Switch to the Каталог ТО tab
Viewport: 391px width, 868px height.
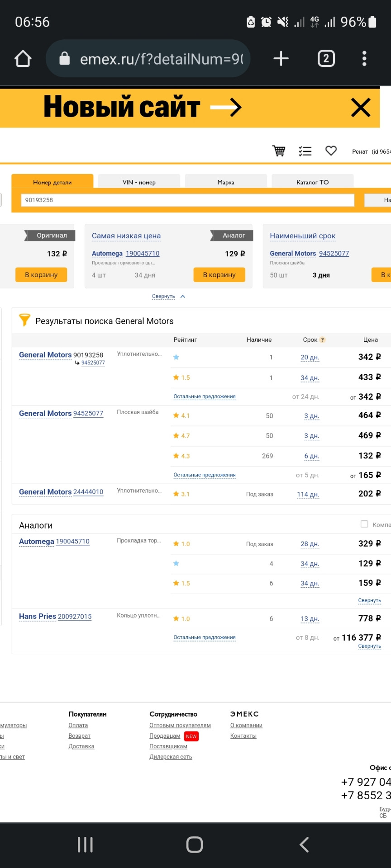313,182
